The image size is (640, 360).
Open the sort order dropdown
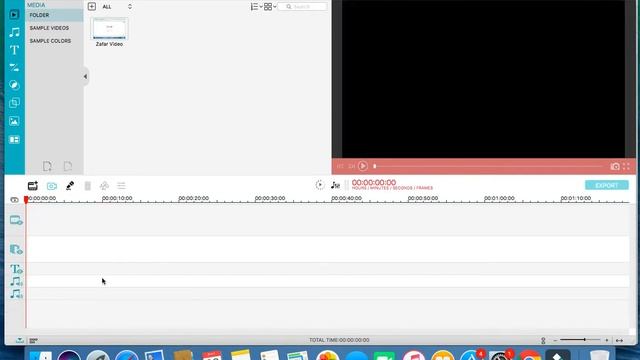tap(256, 7)
